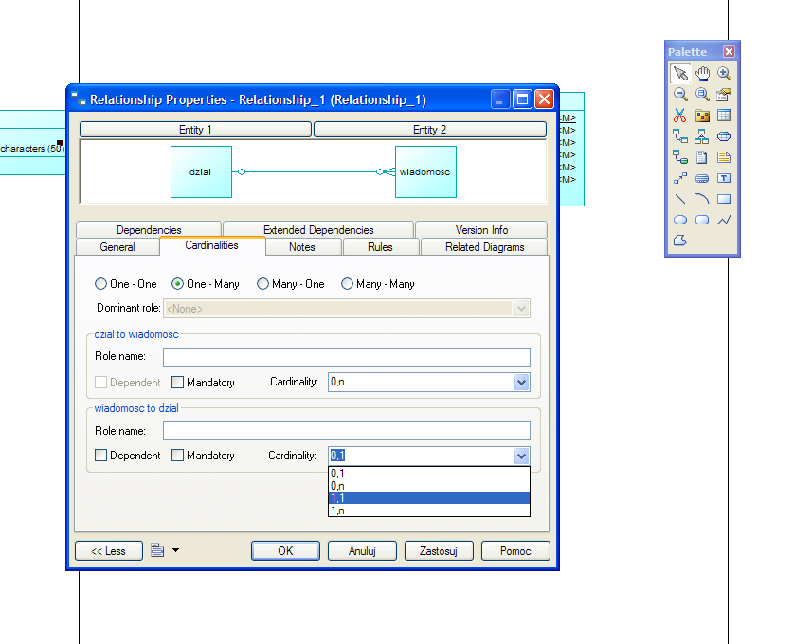The height and width of the screenshot is (644, 812).
Task: Click the dzial entity box in preview
Action: [201, 171]
